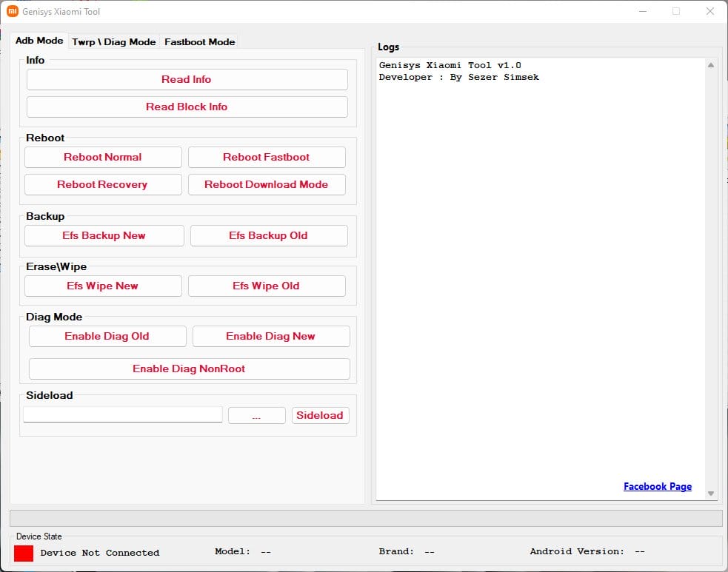This screenshot has height=572, width=728.
Task: Start Efs Backup Old
Action: coord(269,235)
